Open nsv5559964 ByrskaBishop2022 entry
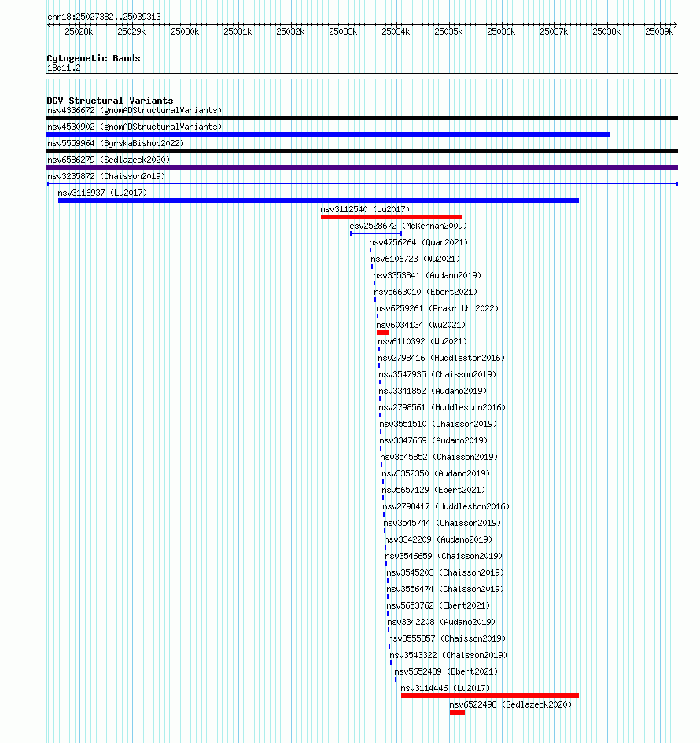Viewport: 700px width, 743px height. tap(116, 144)
